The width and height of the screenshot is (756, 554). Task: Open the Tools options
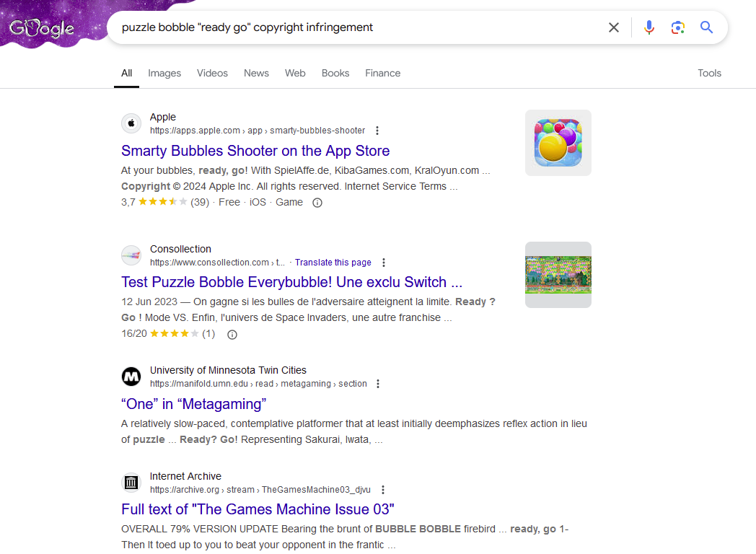pyautogui.click(x=709, y=74)
